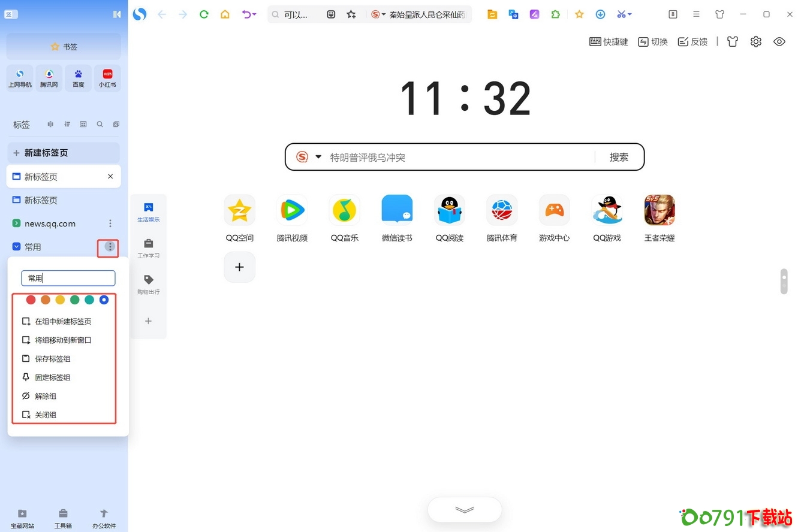Open the download manager icon
798x532 pixels.
[x=600, y=14]
